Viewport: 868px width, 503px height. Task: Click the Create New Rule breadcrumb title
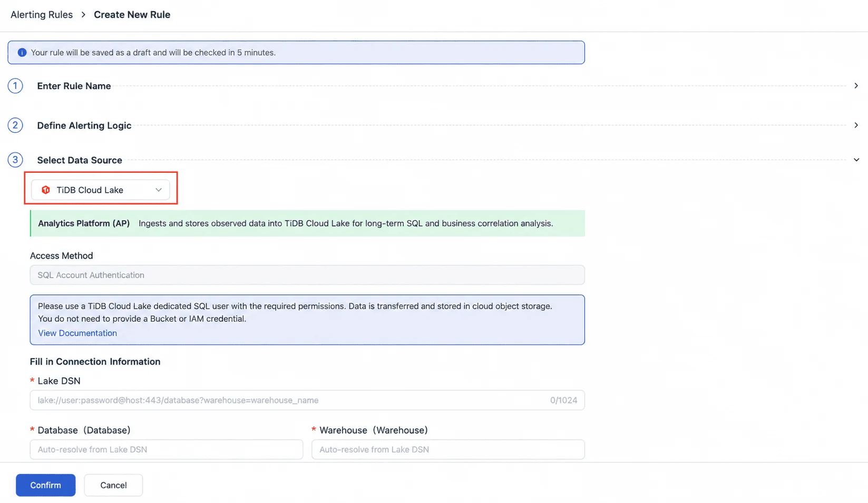point(132,15)
